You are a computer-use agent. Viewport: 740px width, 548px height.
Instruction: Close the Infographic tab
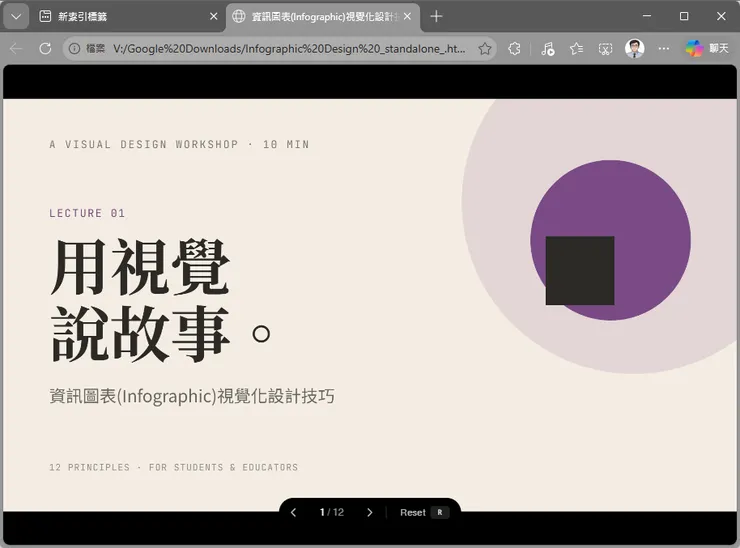coord(407,17)
